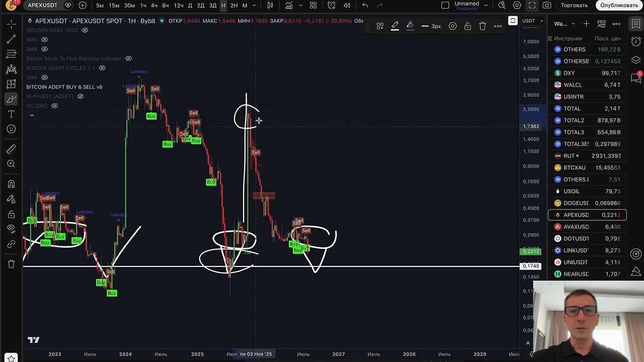The height and width of the screenshot is (362, 644).
Task: Delete the selected drawing
Action: click(x=482, y=26)
